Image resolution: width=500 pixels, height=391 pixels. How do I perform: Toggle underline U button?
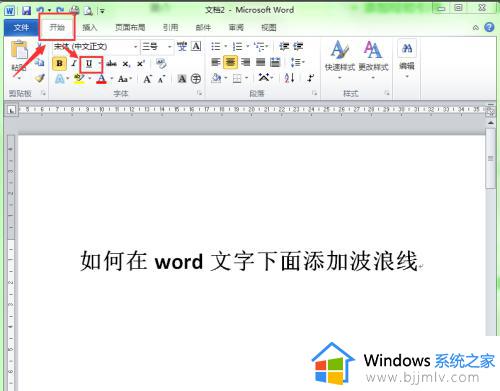[89, 63]
